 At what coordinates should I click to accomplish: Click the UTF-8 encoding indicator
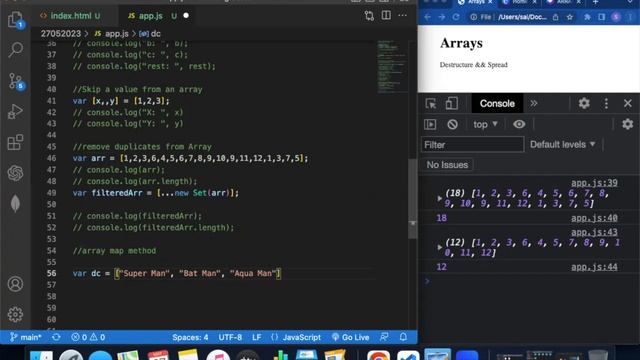(230, 337)
